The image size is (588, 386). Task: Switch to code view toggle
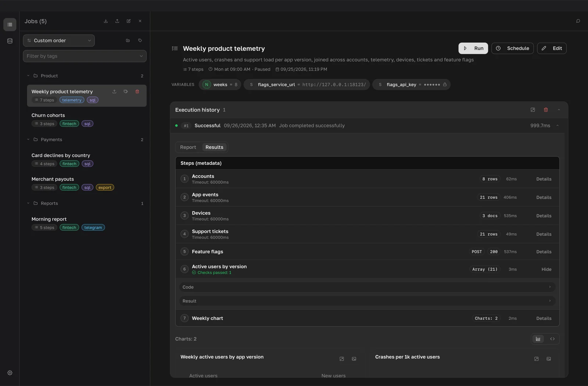tap(552, 339)
